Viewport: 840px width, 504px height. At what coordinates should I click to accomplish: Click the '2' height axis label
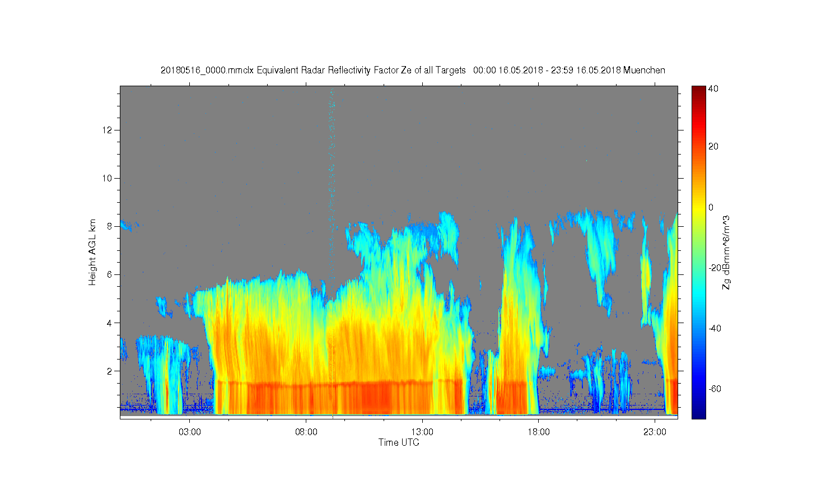[110, 371]
